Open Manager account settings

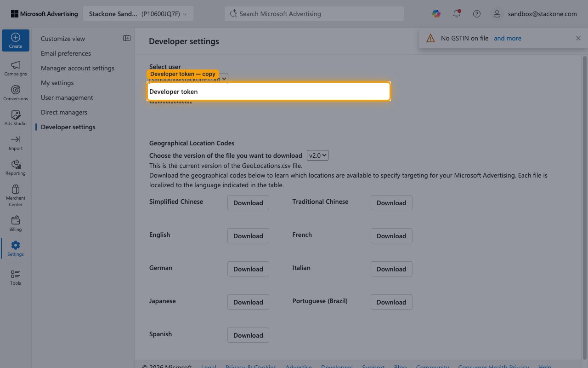click(x=78, y=68)
